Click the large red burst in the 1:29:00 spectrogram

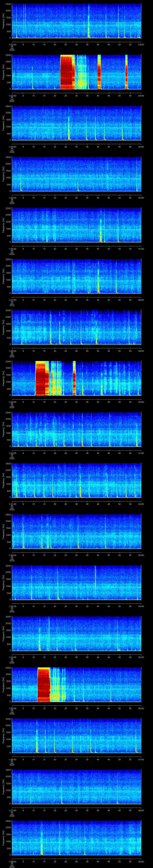[x=42, y=378]
